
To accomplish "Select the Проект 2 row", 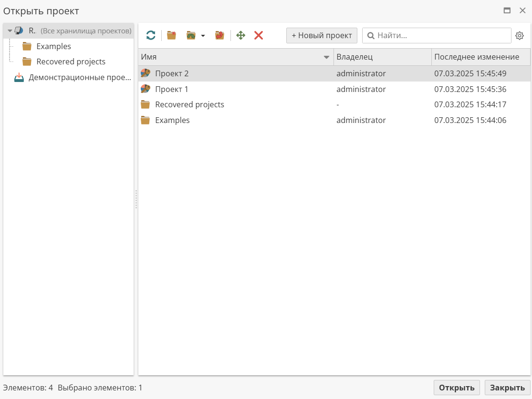I will click(x=334, y=73).
